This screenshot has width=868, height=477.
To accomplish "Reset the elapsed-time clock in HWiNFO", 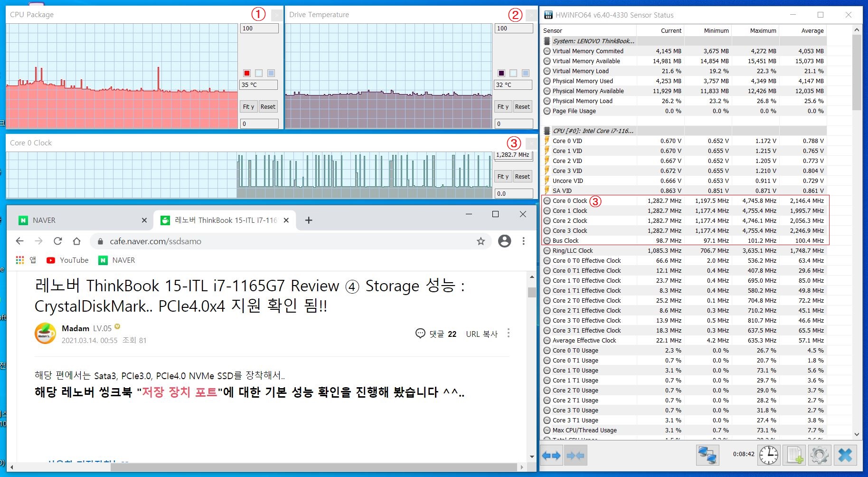I will 768,455.
